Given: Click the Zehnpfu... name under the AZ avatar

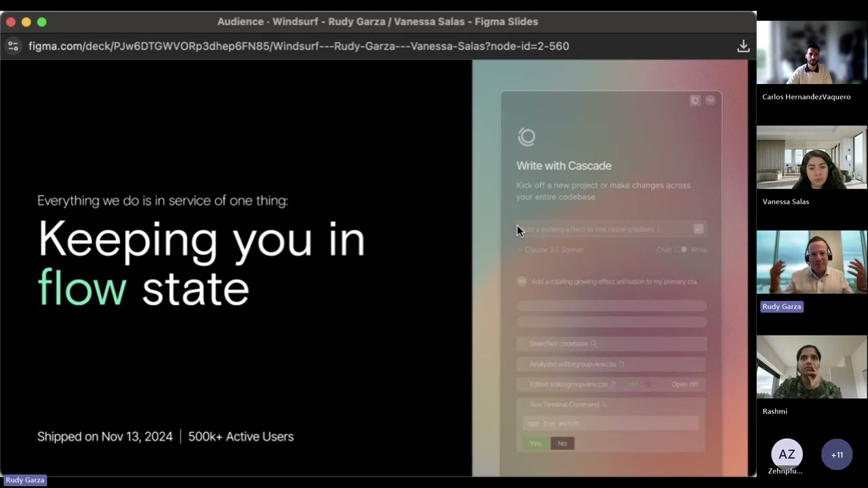Looking at the screenshot, I should [785, 471].
